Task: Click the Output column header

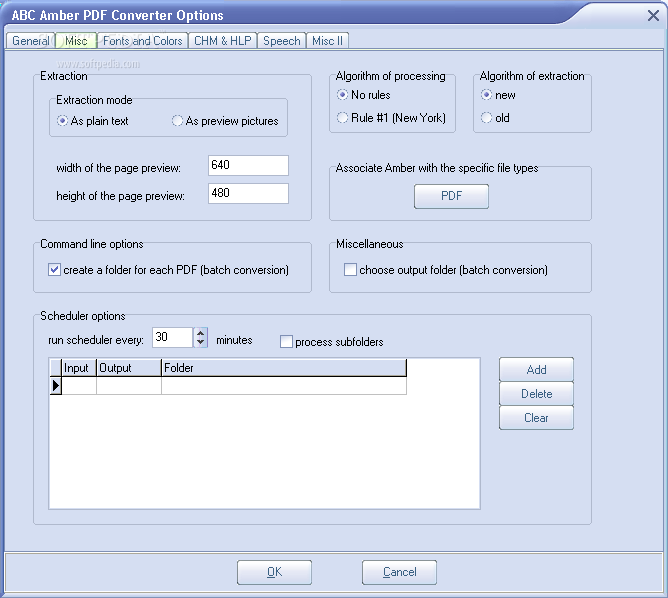Action: click(129, 368)
